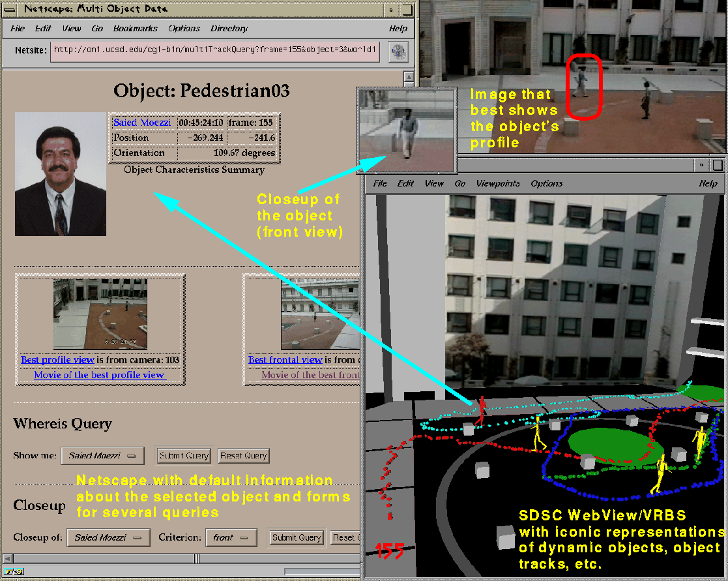Expand the 'Closeup of' person dropdown
728x581 pixels.
[x=108, y=537]
